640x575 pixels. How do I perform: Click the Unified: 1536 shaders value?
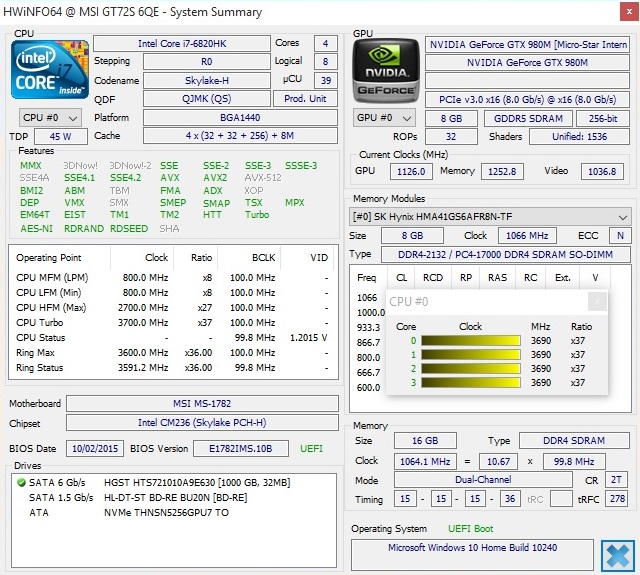pos(580,137)
